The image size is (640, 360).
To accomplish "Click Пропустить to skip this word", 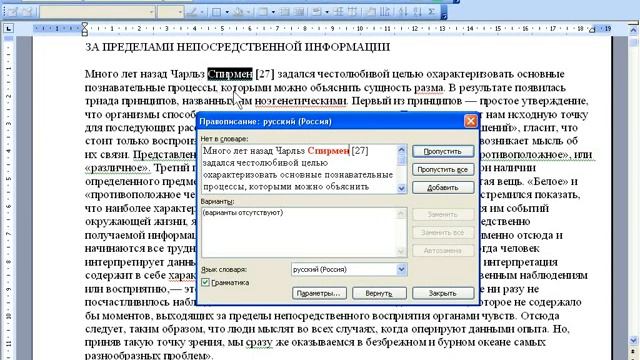I will 443,151.
